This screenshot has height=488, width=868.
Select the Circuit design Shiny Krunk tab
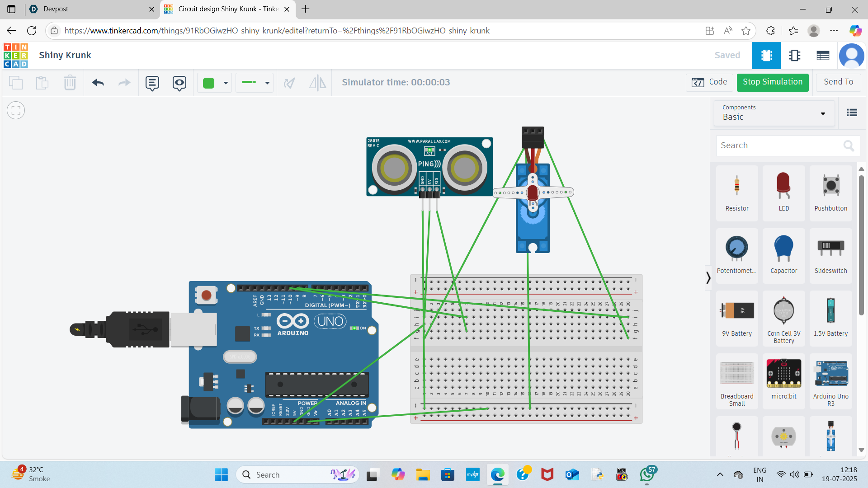click(x=227, y=9)
